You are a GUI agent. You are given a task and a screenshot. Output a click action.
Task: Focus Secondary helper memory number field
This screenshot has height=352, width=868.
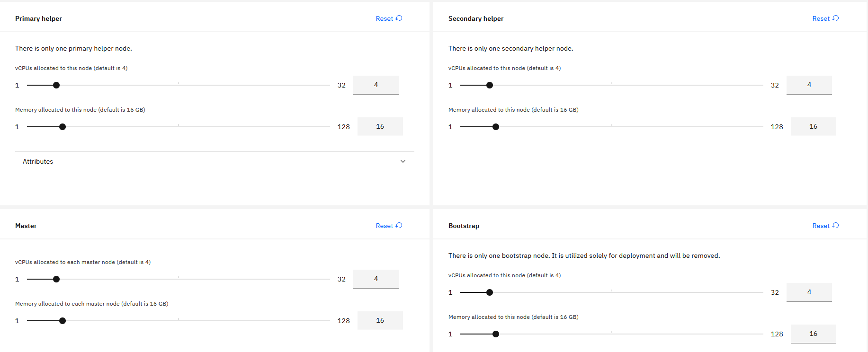tap(814, 127)
